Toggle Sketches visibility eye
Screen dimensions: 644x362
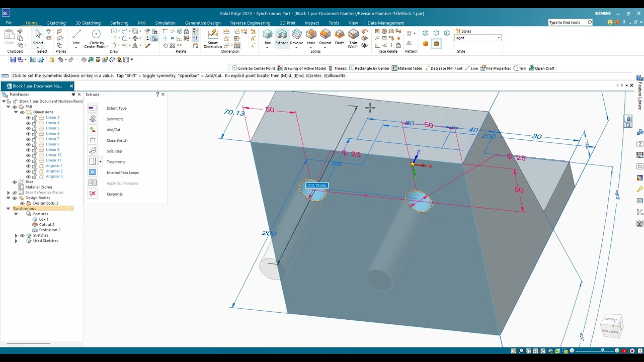tap(22, 235)
